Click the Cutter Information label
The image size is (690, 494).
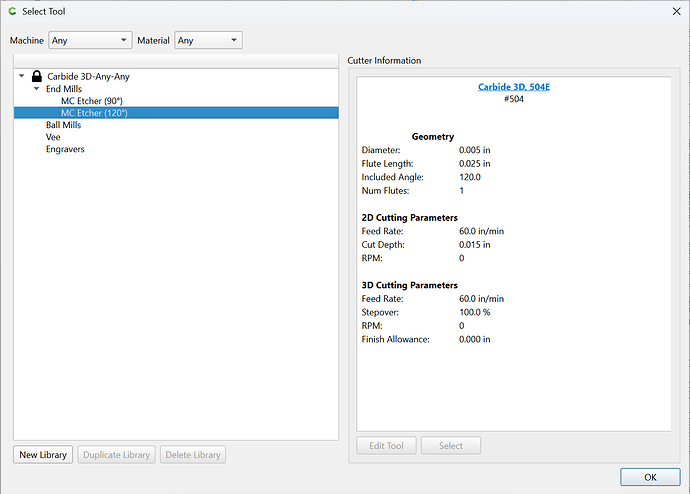click(x=384, y=60)
